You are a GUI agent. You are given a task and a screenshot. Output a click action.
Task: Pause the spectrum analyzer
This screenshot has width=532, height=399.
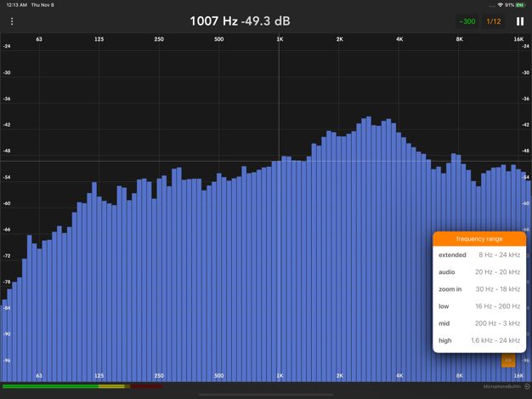click(520, 21)
